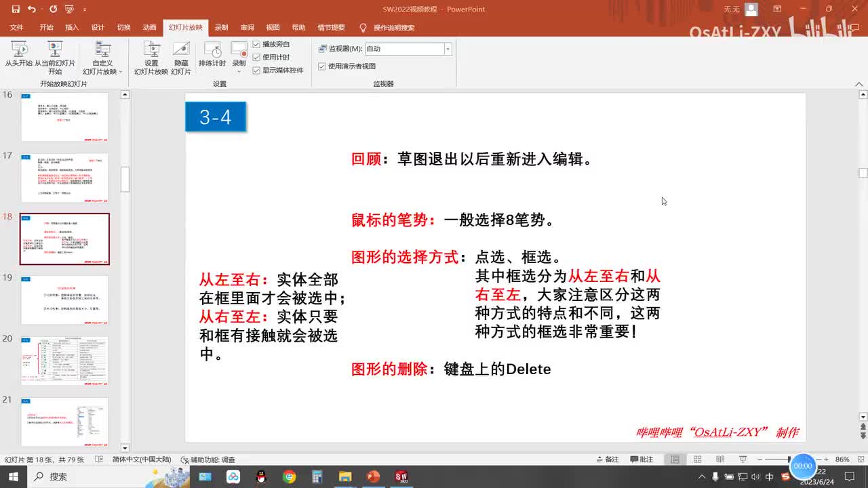Open the File (文件) tab

tap(17, 28)
